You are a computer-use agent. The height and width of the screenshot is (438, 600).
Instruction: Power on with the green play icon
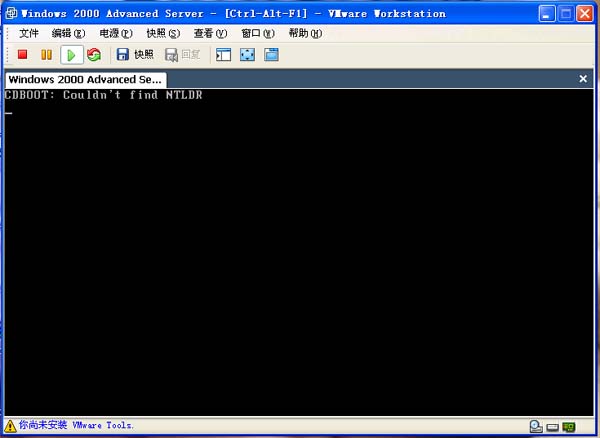tap(72, 55)
